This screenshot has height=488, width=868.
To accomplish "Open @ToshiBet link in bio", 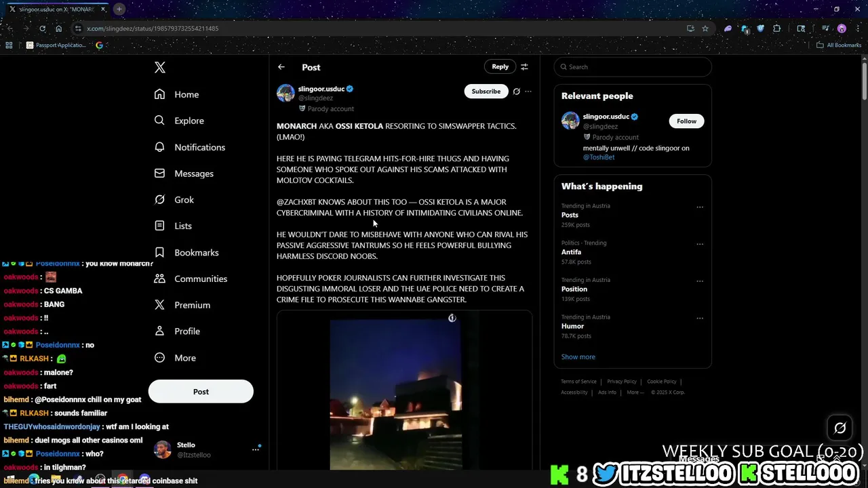I will pyautogui.click(x=599, y=157).
